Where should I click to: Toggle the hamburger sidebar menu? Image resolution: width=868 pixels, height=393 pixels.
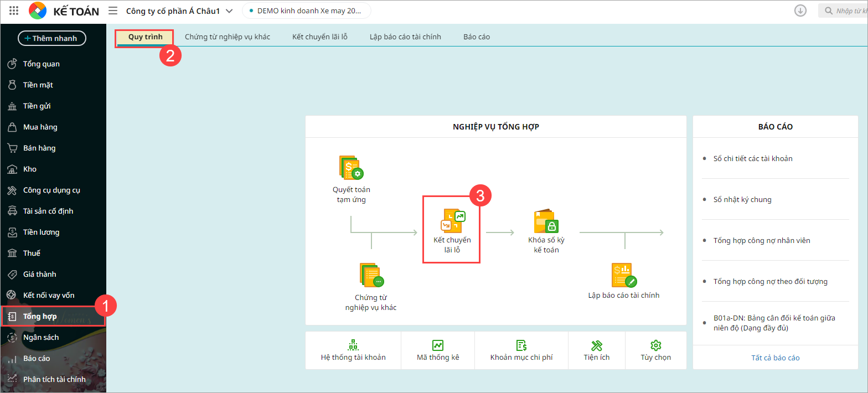(113, 11)
